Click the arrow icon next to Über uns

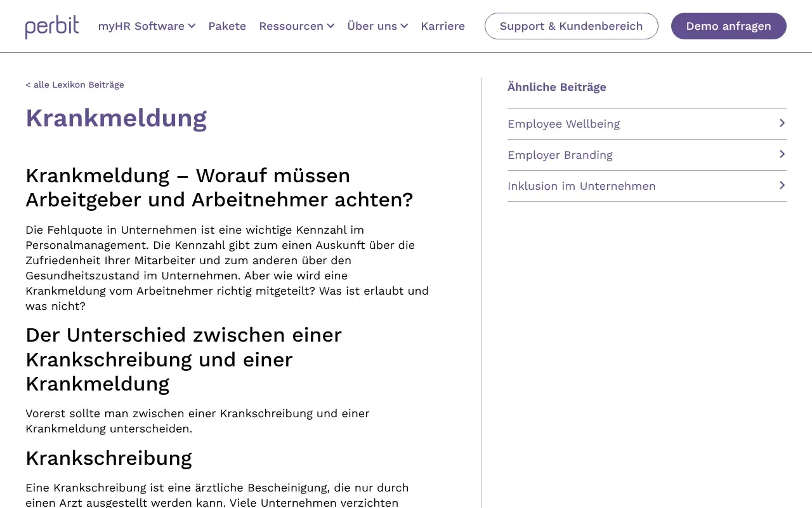(x=405, y=26)
